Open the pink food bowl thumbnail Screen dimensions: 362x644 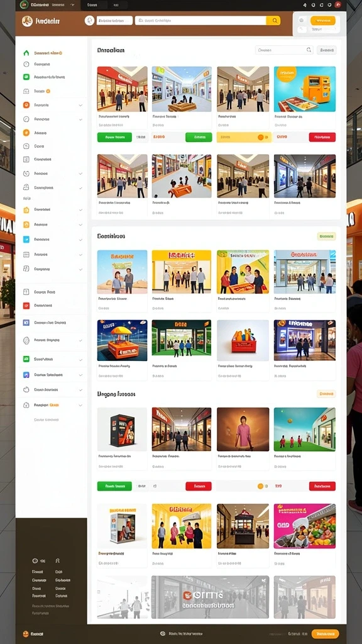[x=305, y=526]
